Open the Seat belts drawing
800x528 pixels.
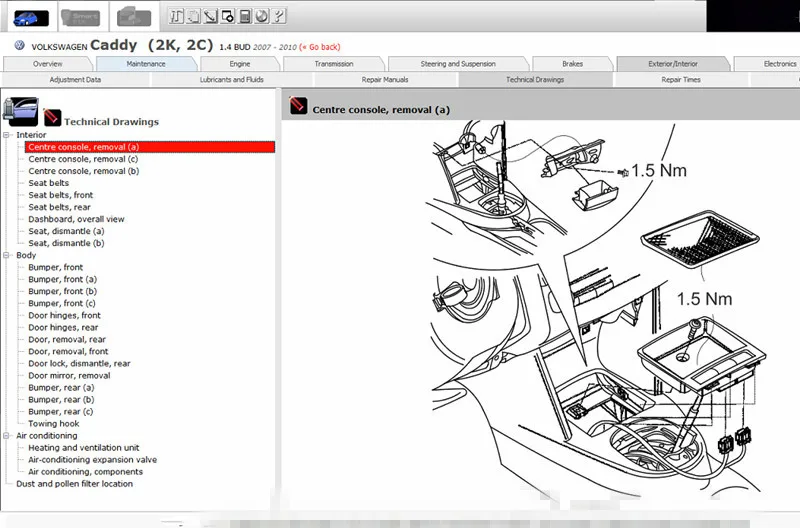tap(48, 183)
